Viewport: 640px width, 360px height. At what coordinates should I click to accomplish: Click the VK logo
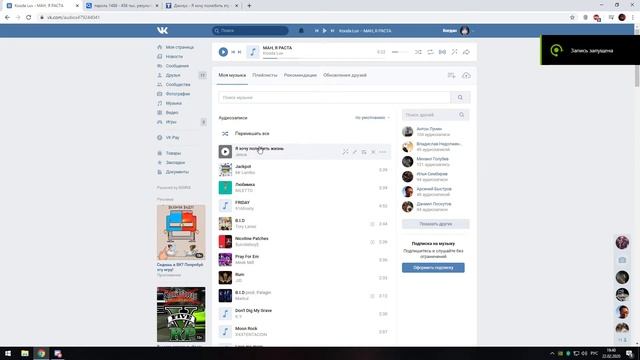(162, 31)
